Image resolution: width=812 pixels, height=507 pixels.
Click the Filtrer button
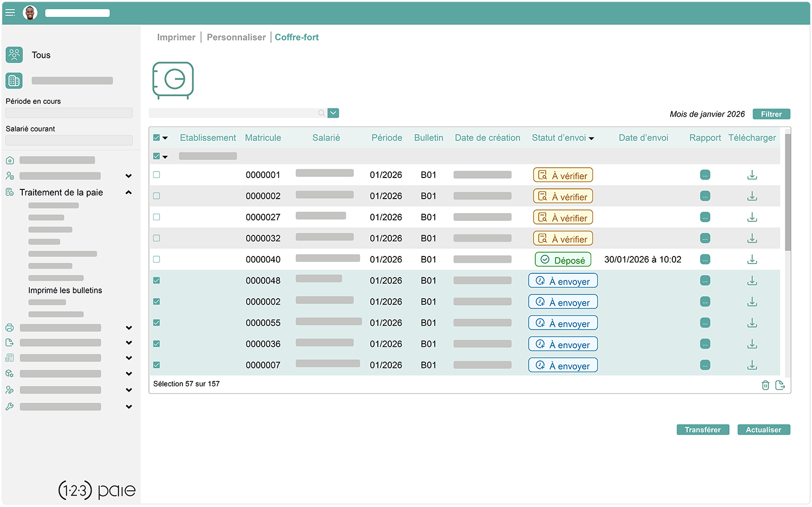click(771, 114)
